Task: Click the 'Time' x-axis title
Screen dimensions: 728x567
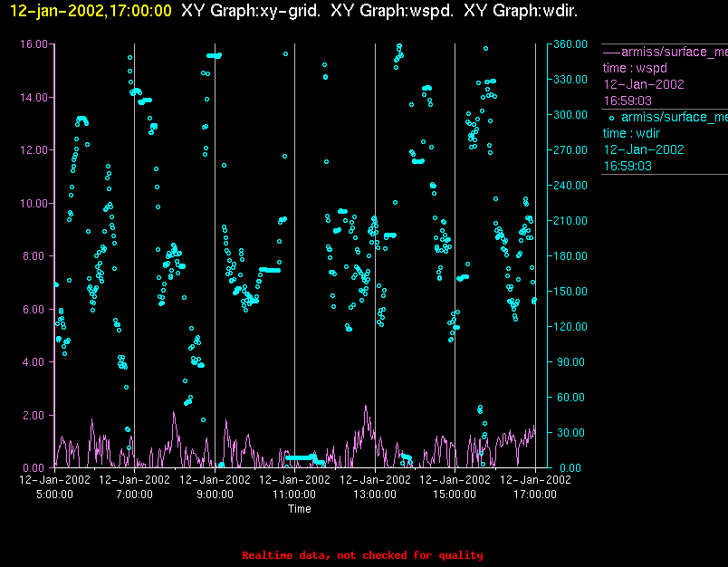Action: pos(300,509)
